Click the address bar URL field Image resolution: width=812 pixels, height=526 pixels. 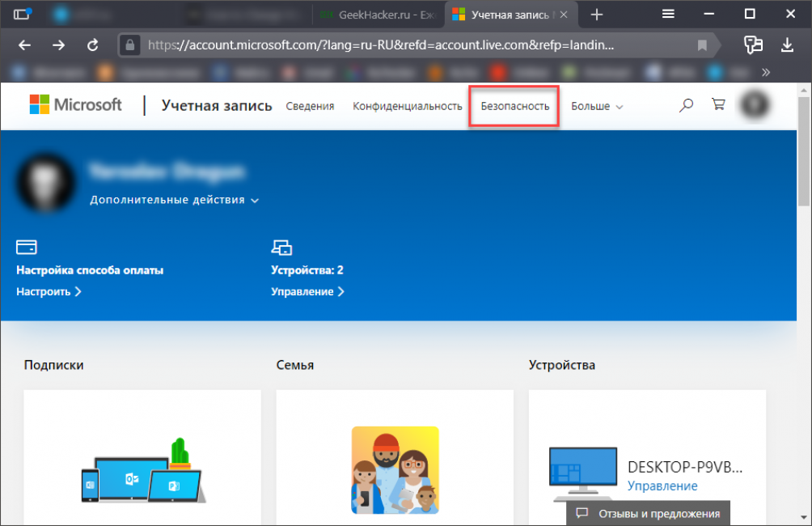click(x=404, y=45)
